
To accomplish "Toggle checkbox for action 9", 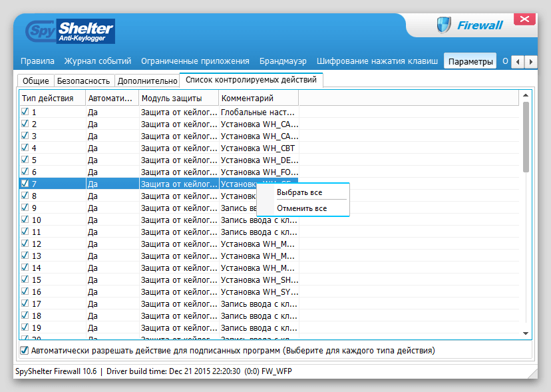I will [x=25, y=208].
